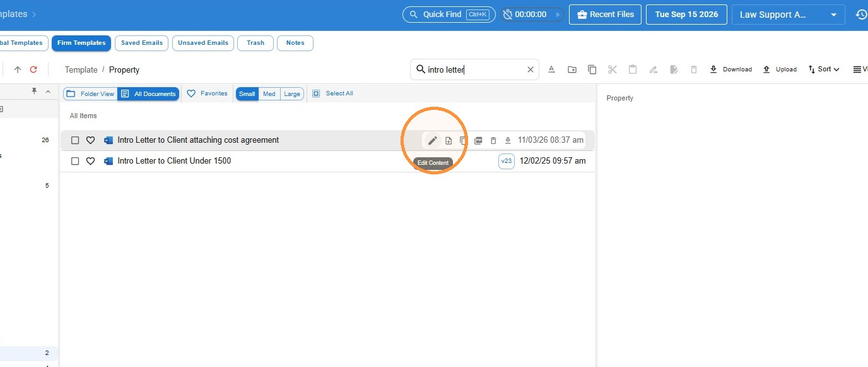This screenshot has height=367, width=868.
Task: Click the paste clipboard toolbar icon
Action: click(x=633, y=69)
